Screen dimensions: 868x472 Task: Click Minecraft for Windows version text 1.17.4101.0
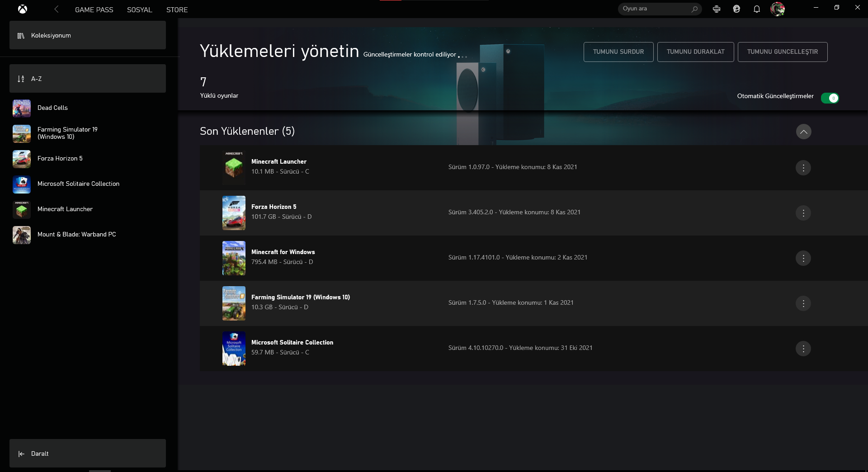518,257
